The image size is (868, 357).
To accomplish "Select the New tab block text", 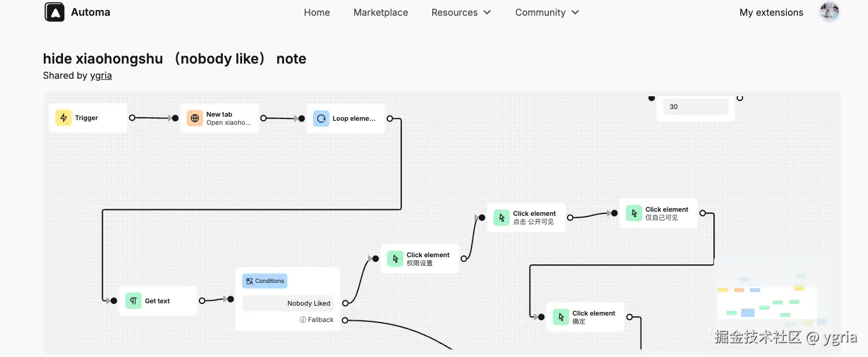I will pyautogui.click(x=229, y=118).
